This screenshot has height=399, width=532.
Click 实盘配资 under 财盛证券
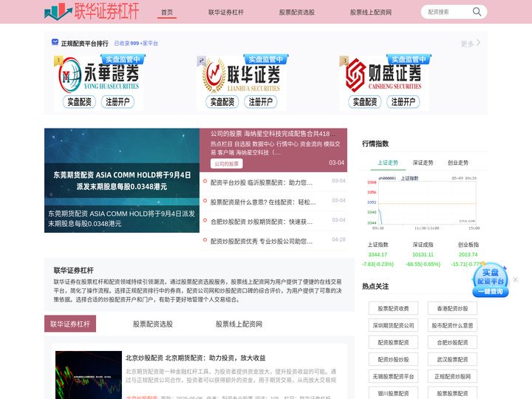(x=365, y=102)
